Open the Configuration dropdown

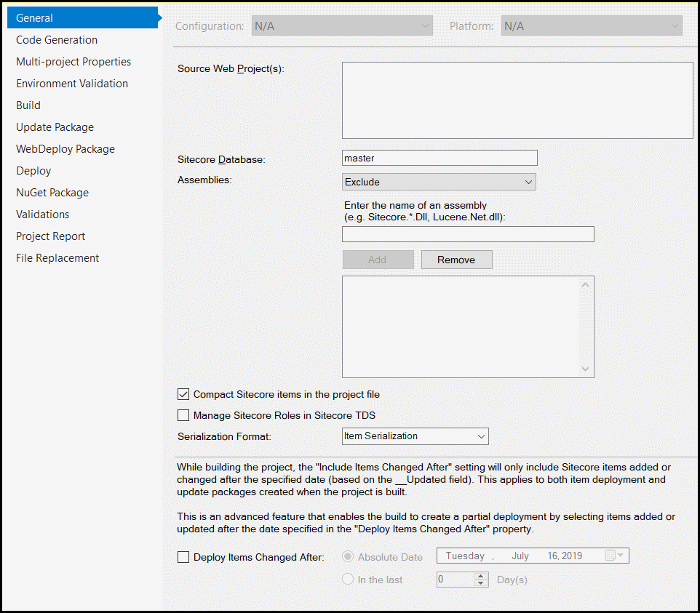click(342, 26)
